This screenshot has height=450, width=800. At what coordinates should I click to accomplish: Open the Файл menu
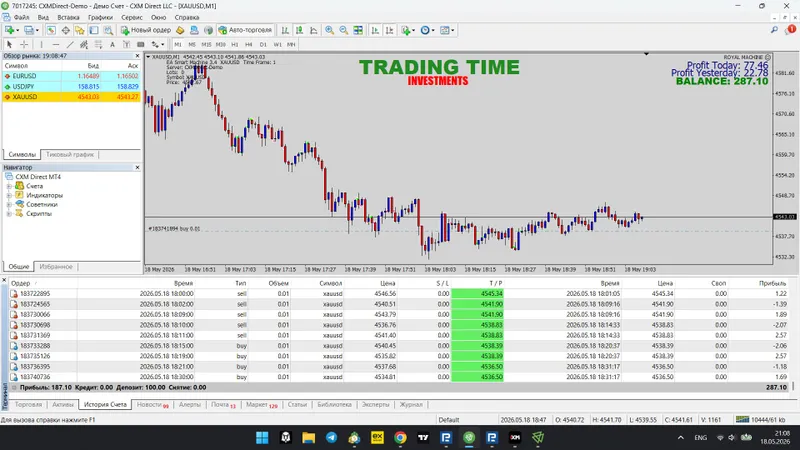coord(21,17)
